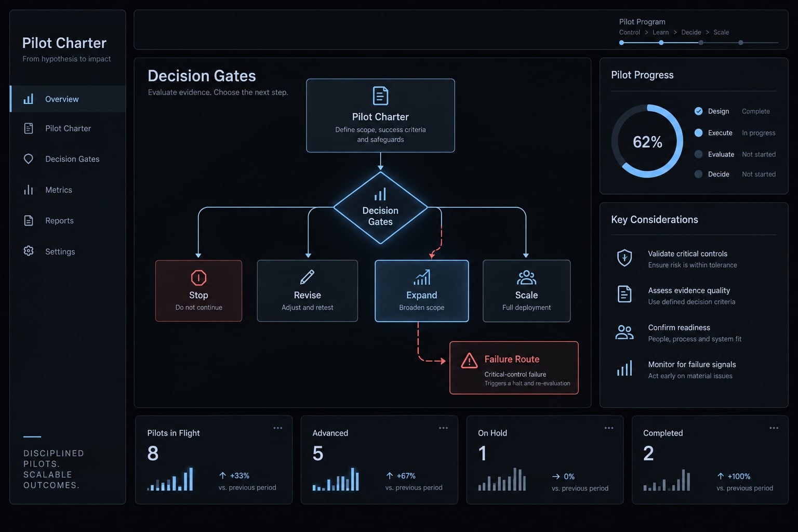Select the Evaluate status indicator dot

coord(698,154)
